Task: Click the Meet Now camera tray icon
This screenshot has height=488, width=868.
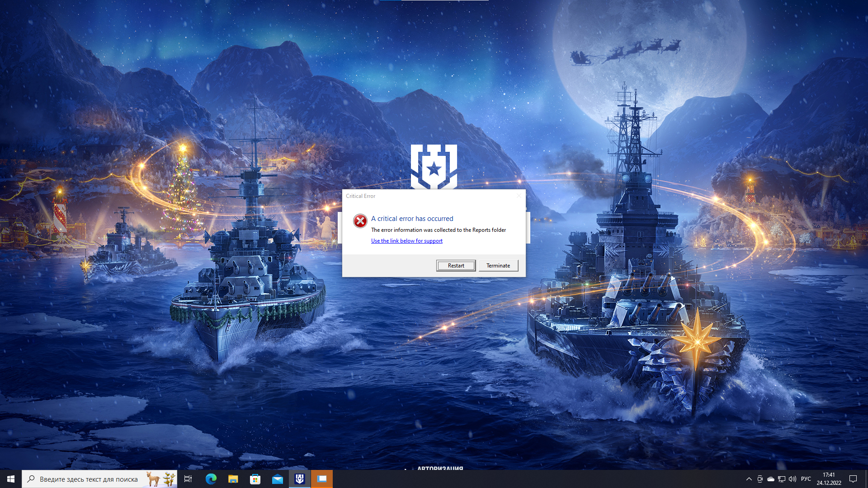Action: tap(760, 479)
